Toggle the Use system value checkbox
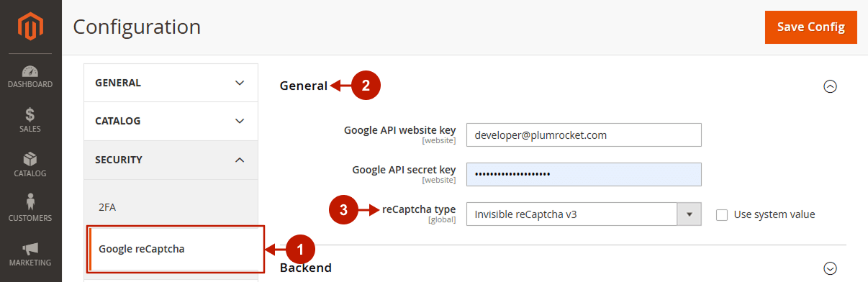Viewport: 868px width, 282px height. 722,214
